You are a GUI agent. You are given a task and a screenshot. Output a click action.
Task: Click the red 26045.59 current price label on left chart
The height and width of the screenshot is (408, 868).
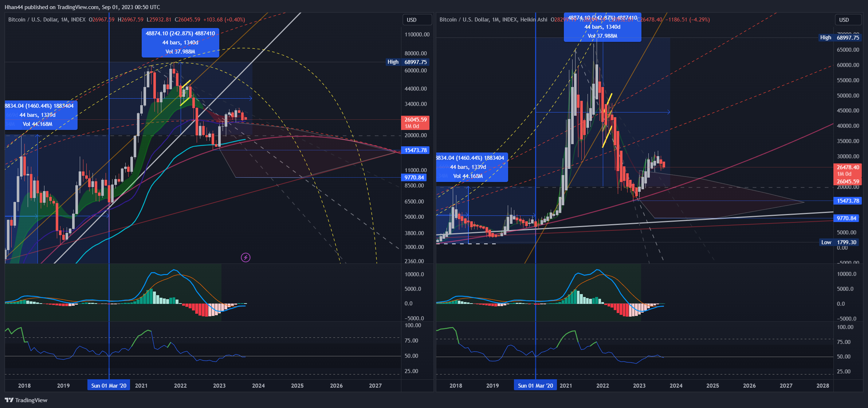415,123
